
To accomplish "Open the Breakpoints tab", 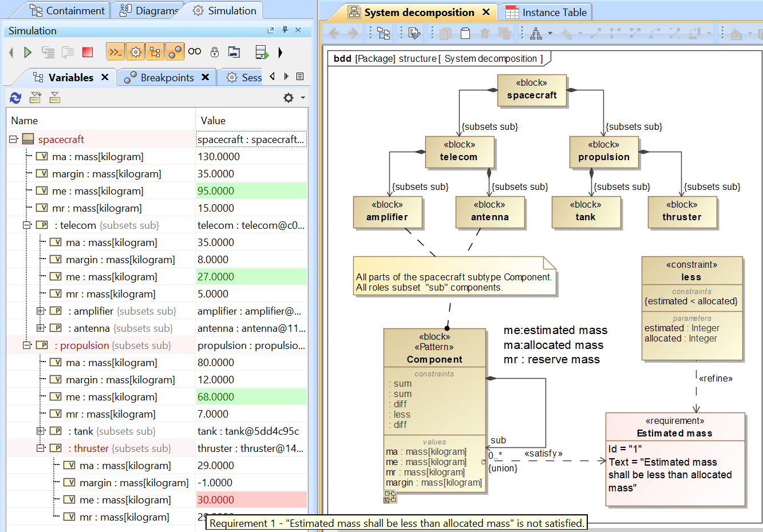I will point(167,78).
